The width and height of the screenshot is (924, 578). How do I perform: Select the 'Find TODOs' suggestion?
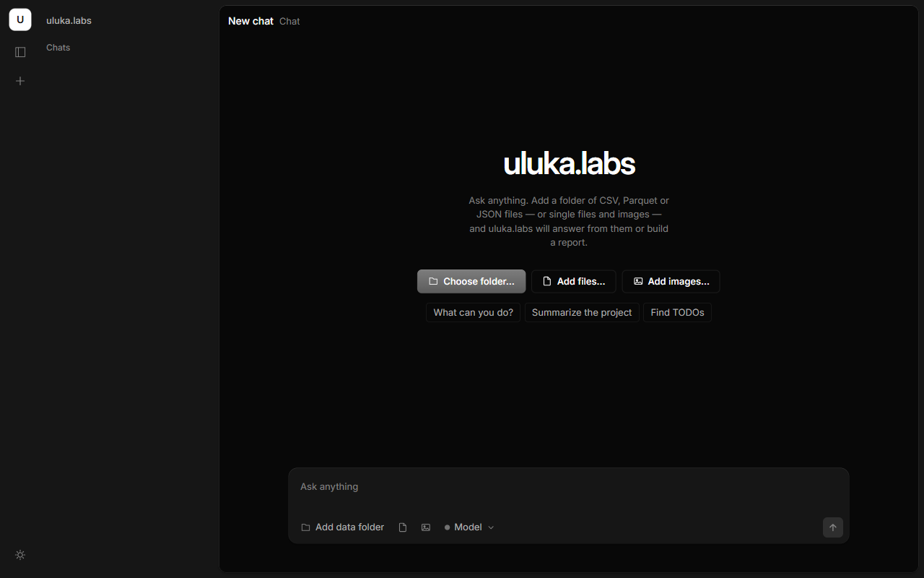[x=677, y=312]
